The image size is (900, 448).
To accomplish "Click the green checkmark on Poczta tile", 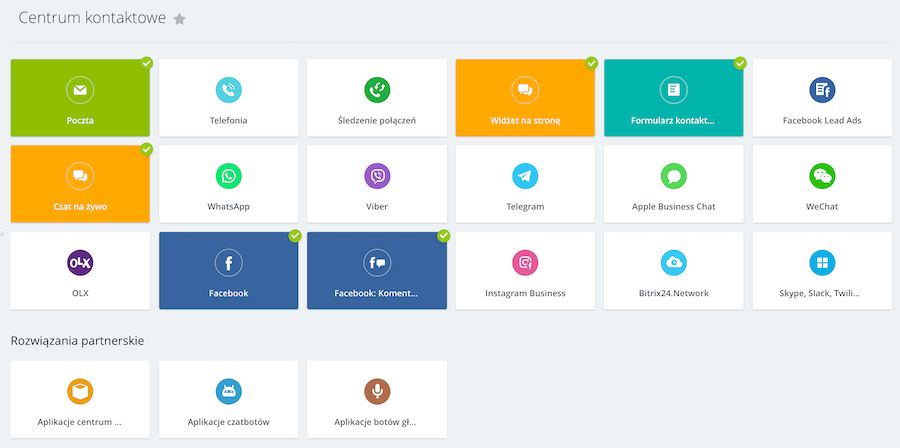I will point(146,63).
